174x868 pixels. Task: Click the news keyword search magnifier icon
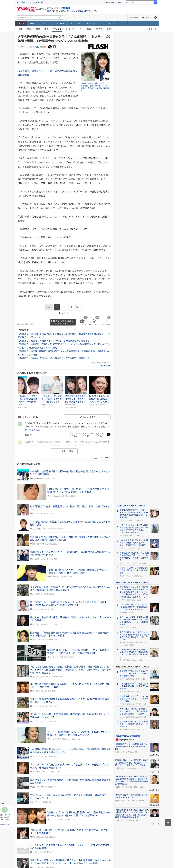60,18
